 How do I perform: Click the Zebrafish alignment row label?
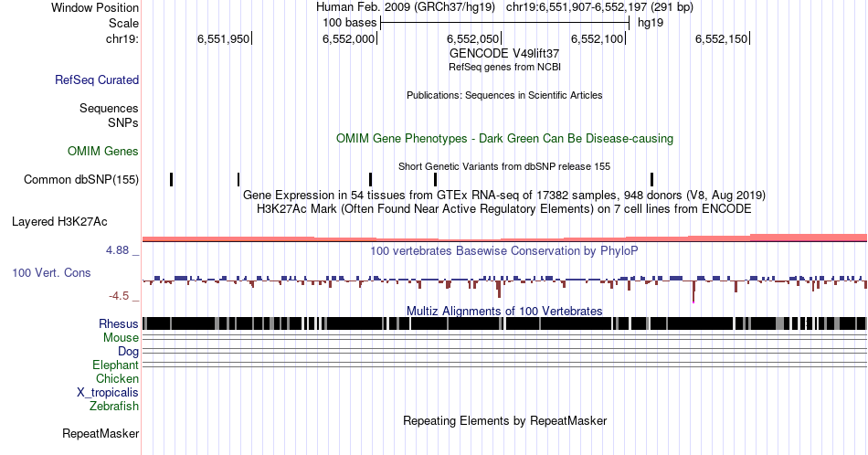coord(114,406)
